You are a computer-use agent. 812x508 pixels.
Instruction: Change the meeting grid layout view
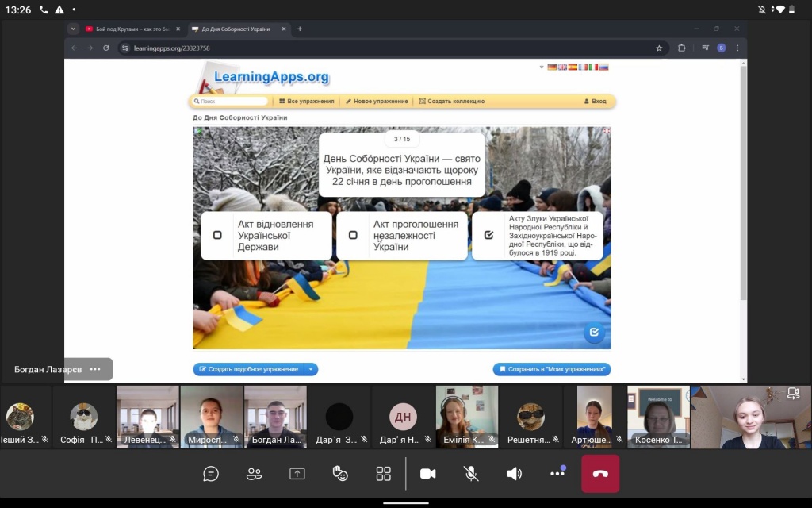pyautogui.click(x=384, y=474)
